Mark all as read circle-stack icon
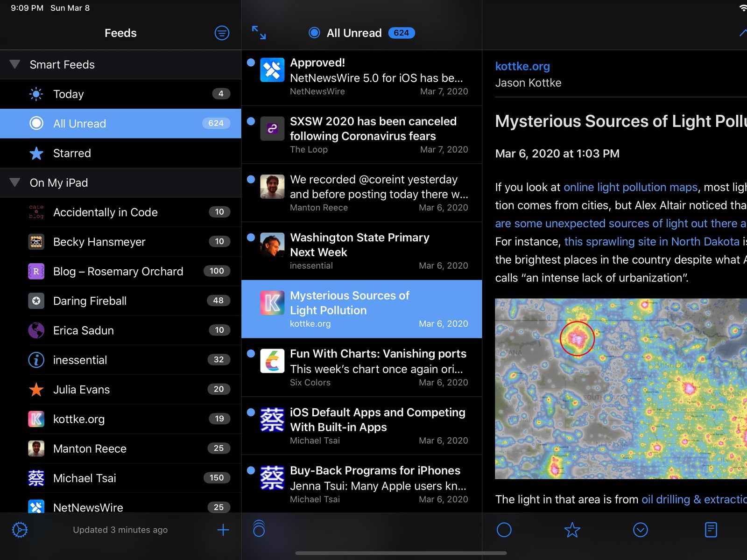Image resolution: width=747 pixels, height=560 pixels. pos(259,528)
